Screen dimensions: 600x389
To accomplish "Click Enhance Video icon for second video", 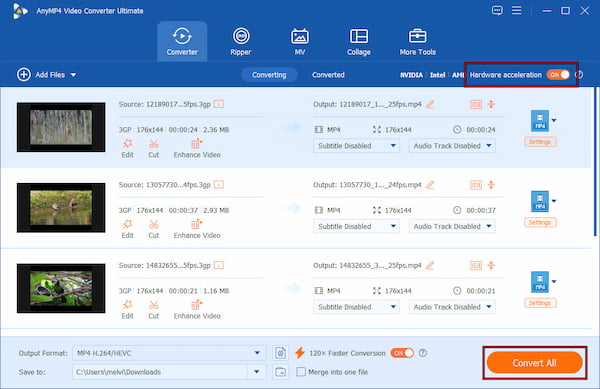I will pos(196,224).
